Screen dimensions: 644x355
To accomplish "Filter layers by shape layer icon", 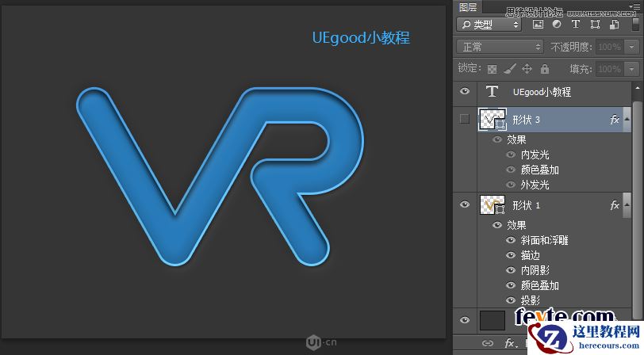I will [595, 25].
